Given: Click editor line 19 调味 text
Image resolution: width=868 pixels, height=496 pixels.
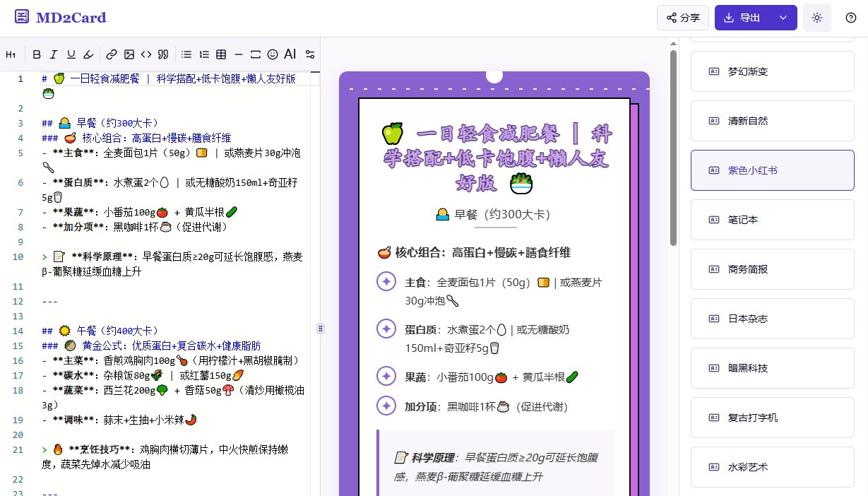Looking at the screenshot, I should 119,420.
